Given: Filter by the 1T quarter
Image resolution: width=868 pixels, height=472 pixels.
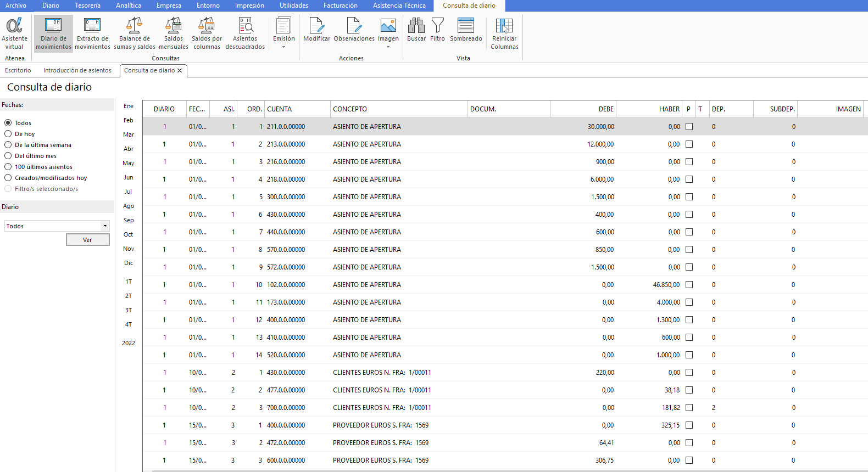Looking at the screenshot, I should (x=129, y=282).
